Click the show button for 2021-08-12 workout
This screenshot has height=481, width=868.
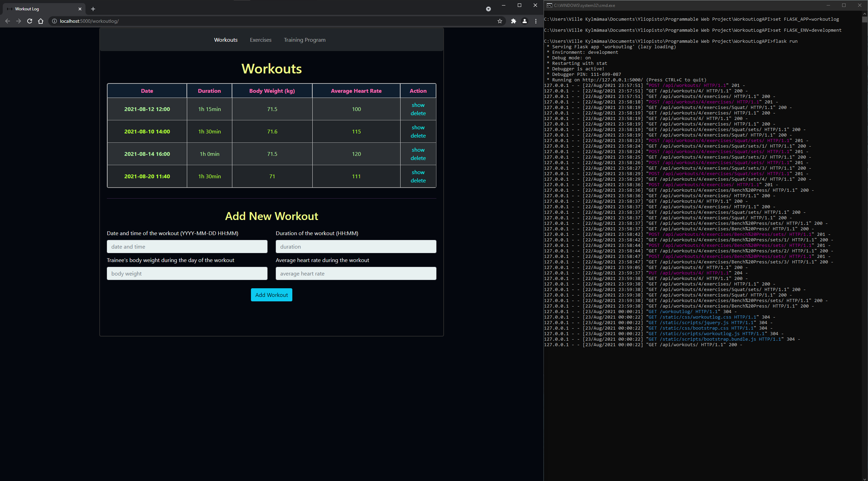click(417, 105)
